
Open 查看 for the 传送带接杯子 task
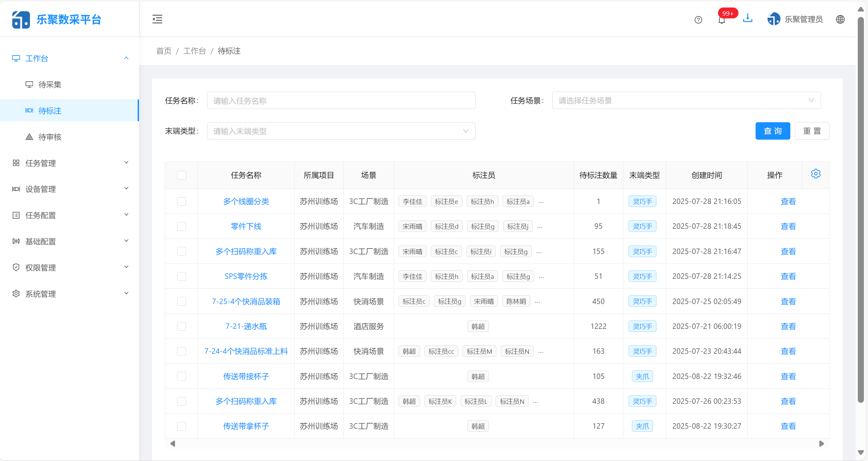(788, 376)
